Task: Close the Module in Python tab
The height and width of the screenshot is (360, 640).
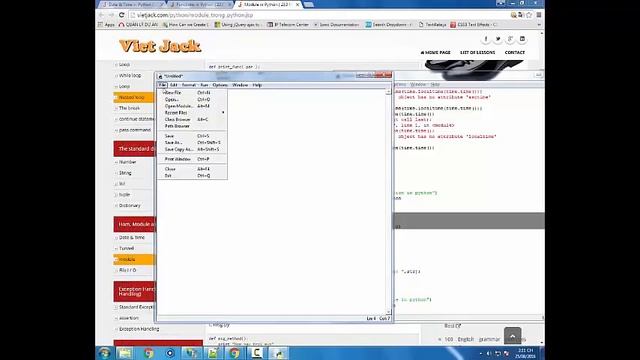Action: tap(298, 4)
